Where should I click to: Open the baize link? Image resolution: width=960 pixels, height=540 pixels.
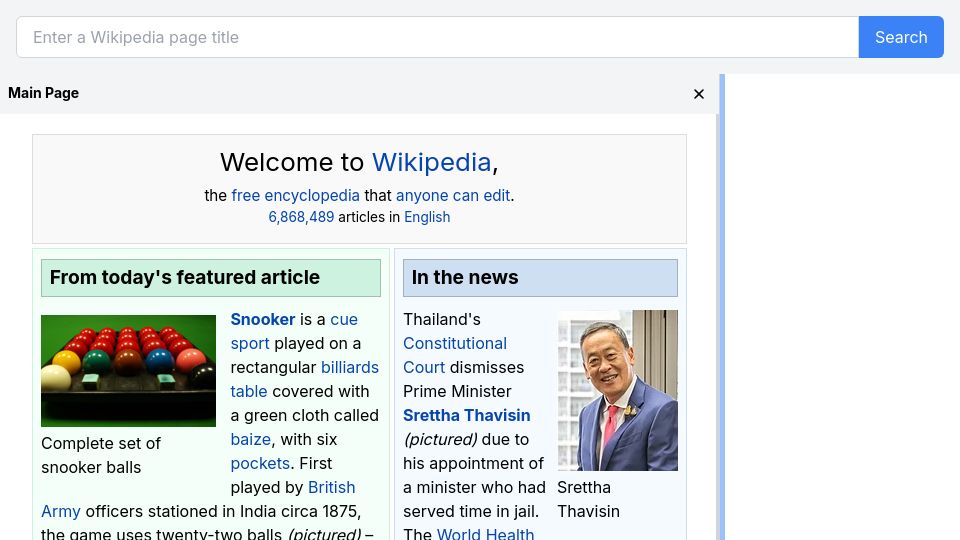250,440
